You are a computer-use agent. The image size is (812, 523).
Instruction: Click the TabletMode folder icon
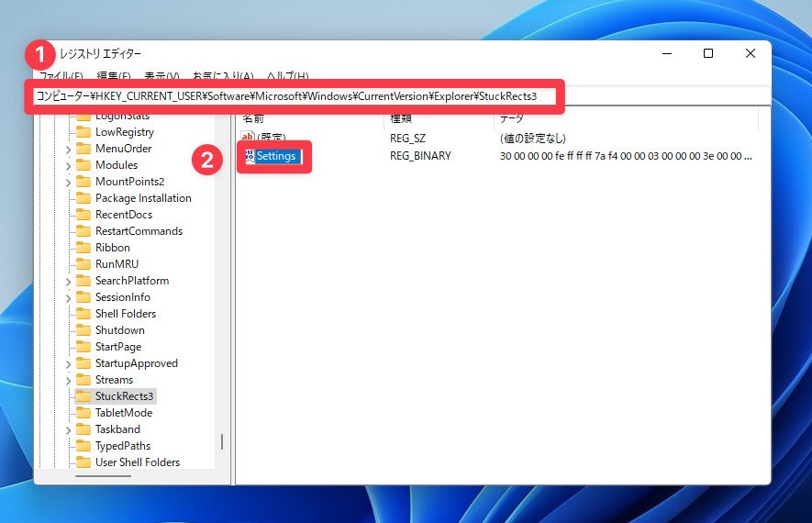tap(83, 413)
